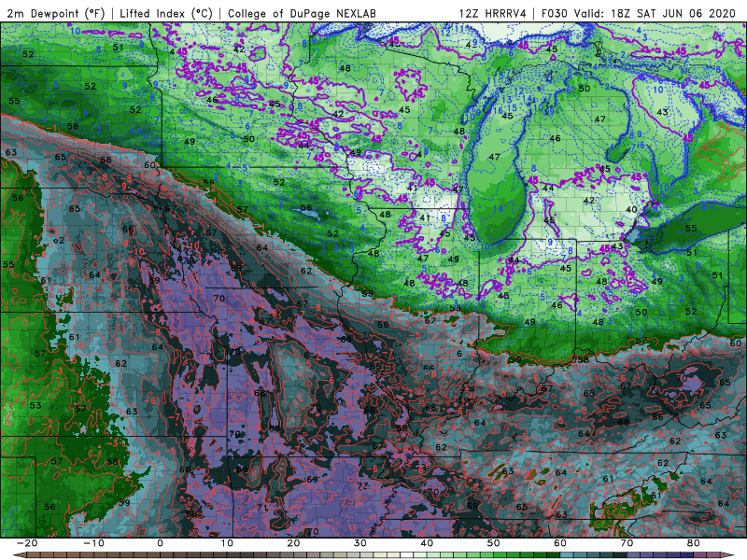
Task: Click the 20 label on the color scale
Action: 293,543
